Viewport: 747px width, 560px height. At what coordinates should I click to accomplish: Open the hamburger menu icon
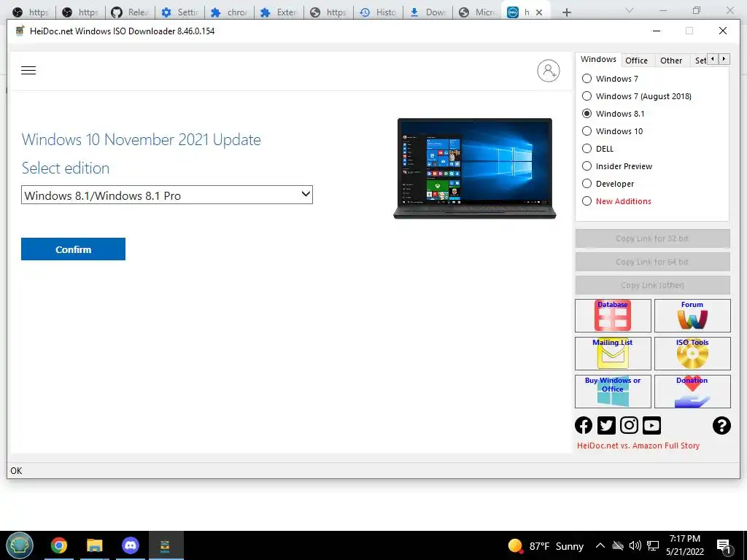pos(28,71)
